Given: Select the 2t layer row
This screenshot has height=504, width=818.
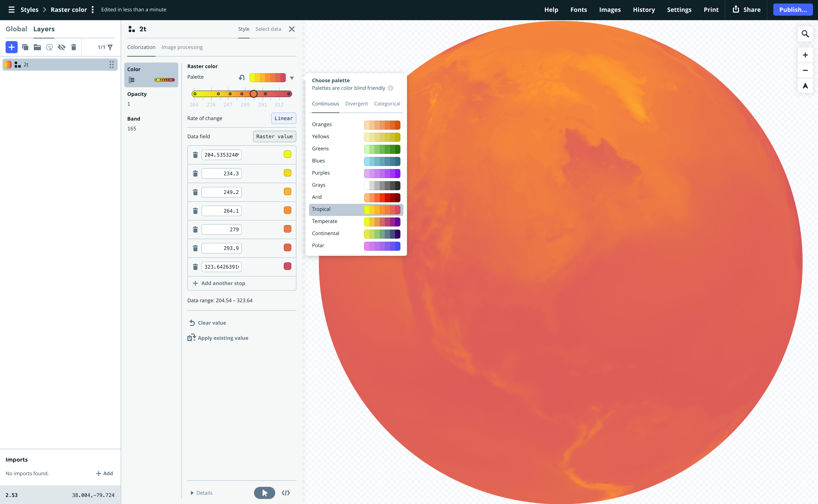Looking at the screenshot, I should tap(60, 65).
